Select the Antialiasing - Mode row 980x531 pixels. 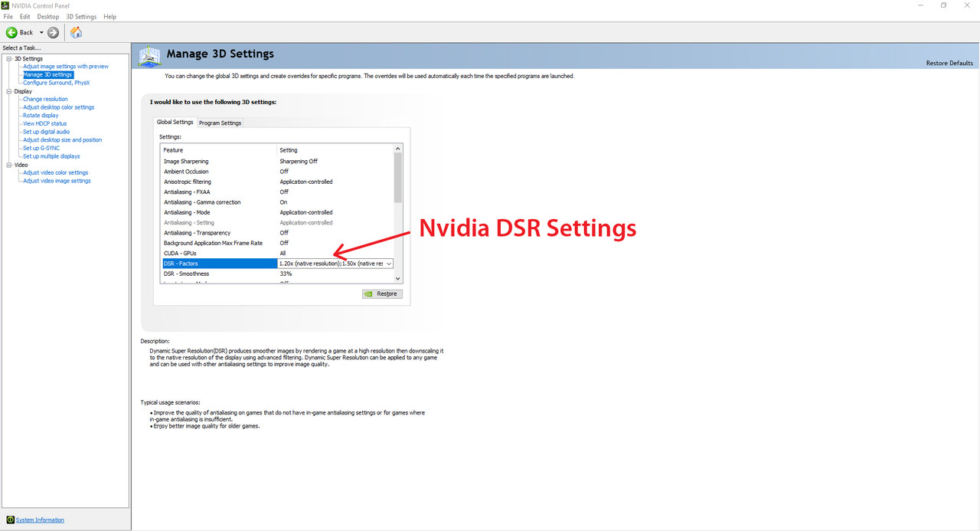coord(277,212)
